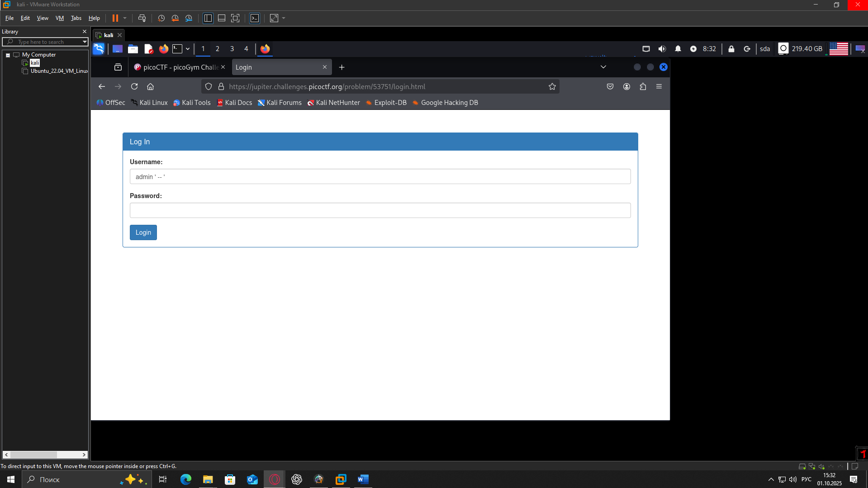Reload the login page in Firefox
The image size is (868, 488).
point(134,86)
